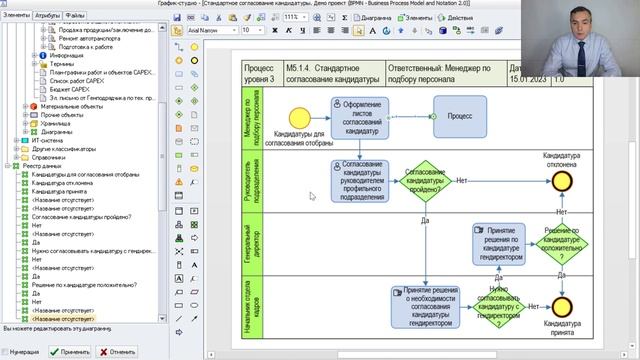Click the magnifier zoom icon
The image size is (640, 360).
coord(317,18)
